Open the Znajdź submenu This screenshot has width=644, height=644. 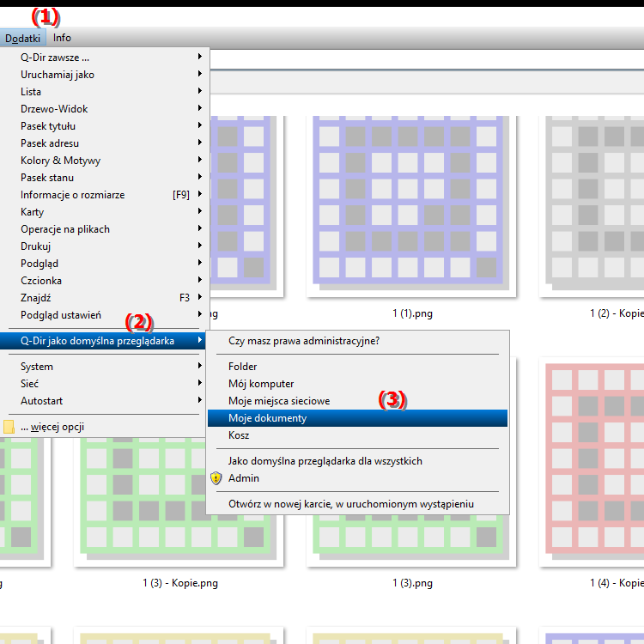(x=104, y=298)
